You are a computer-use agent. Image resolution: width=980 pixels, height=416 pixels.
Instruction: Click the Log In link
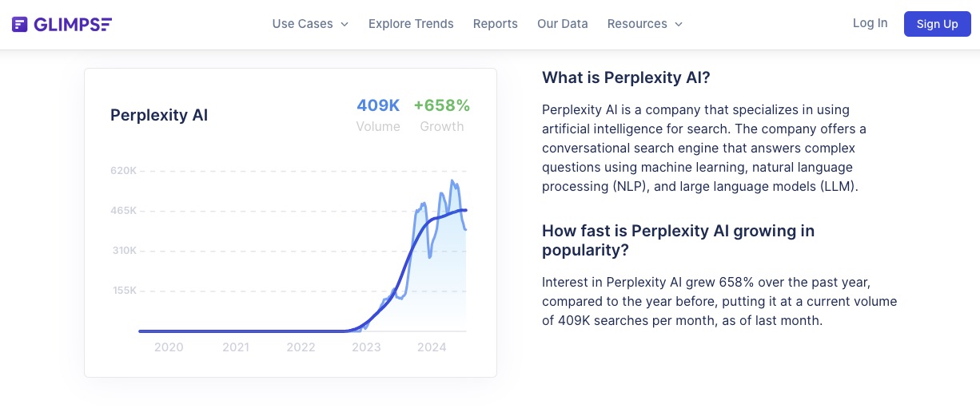tap(870, 23)
